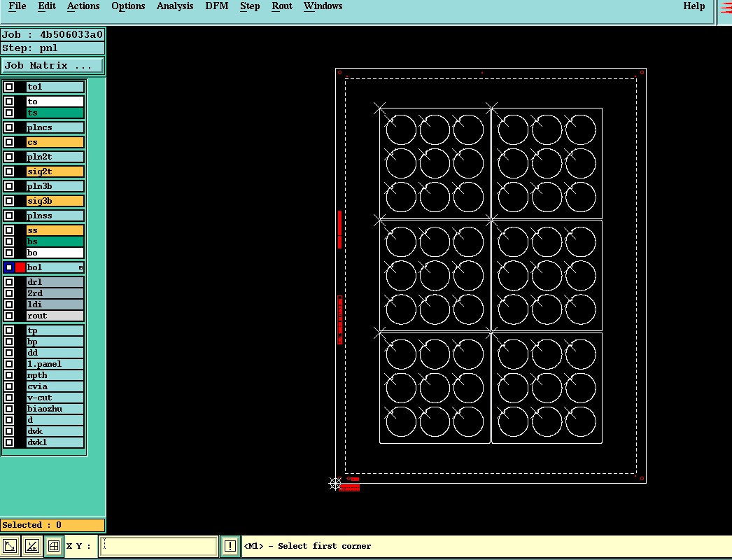Open the Rout menu
732x560 pixels.
(282, 6)
